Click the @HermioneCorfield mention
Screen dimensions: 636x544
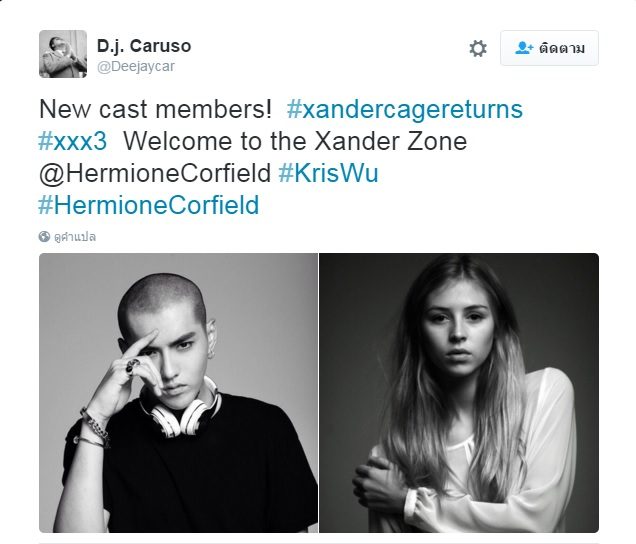click(x=155, y=173)
